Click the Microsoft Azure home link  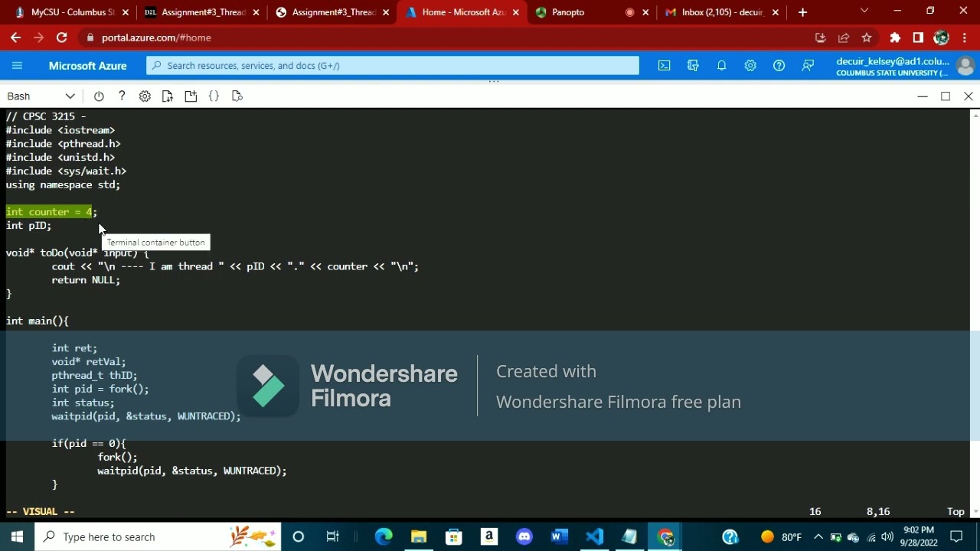click(x=87, y=66)
